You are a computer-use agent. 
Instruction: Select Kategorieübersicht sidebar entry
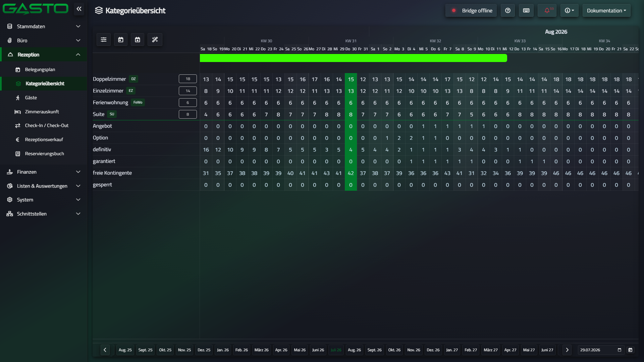click(44, 84)
